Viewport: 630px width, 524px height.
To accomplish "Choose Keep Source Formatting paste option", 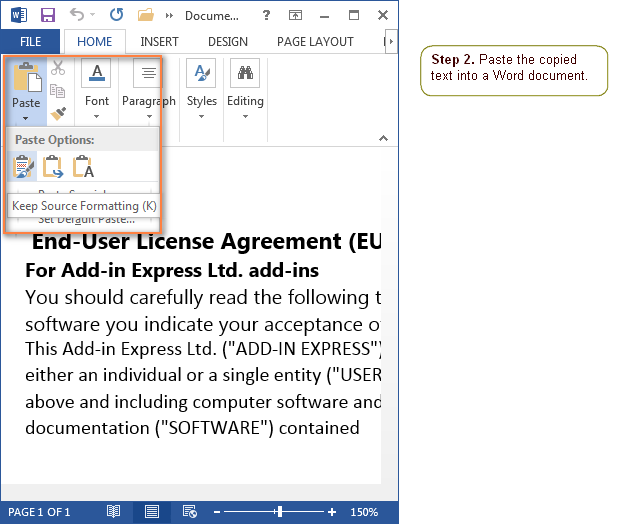I will [x=24, y=166].
